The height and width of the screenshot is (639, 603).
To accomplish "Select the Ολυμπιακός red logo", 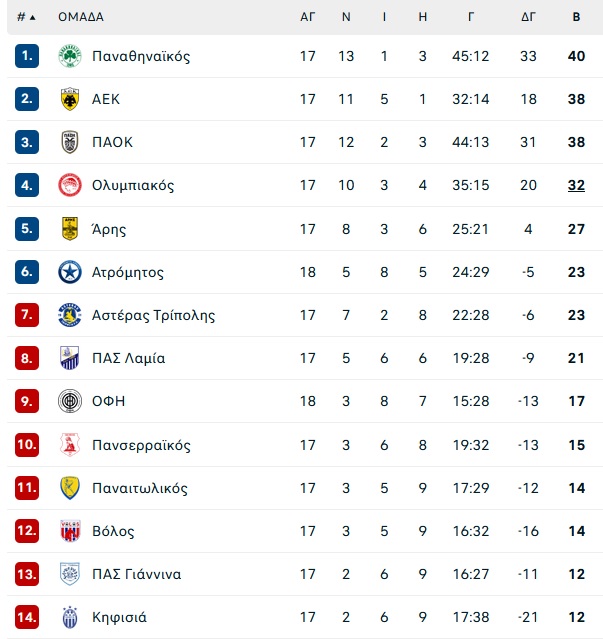I will (70, 185).
